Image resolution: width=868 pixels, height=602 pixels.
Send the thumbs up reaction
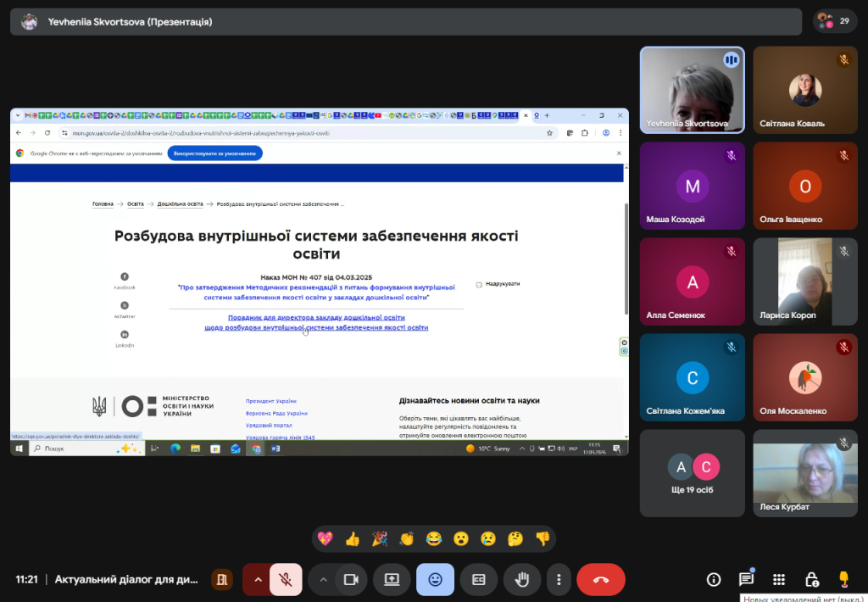coord(353,538)
